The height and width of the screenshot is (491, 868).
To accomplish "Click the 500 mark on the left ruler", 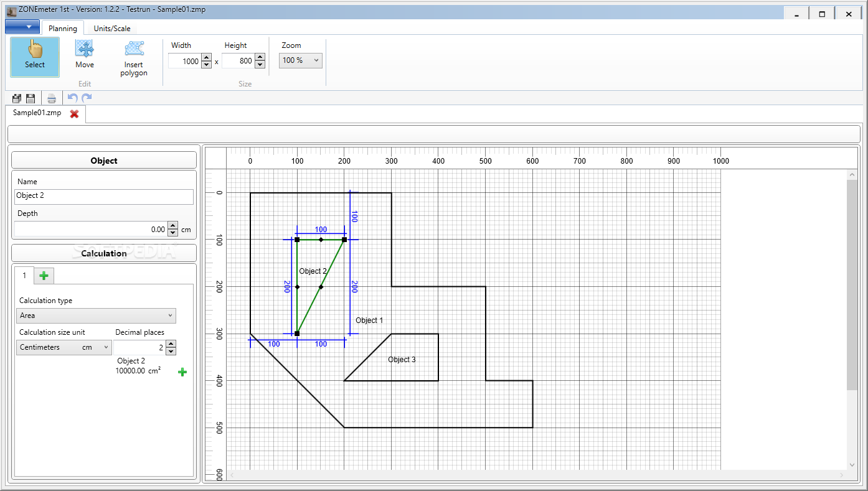I will point(219,428).
